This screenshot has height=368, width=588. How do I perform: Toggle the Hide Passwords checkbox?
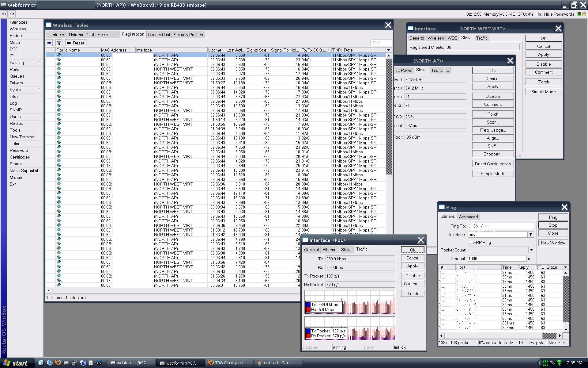click(x=540, y=14)
